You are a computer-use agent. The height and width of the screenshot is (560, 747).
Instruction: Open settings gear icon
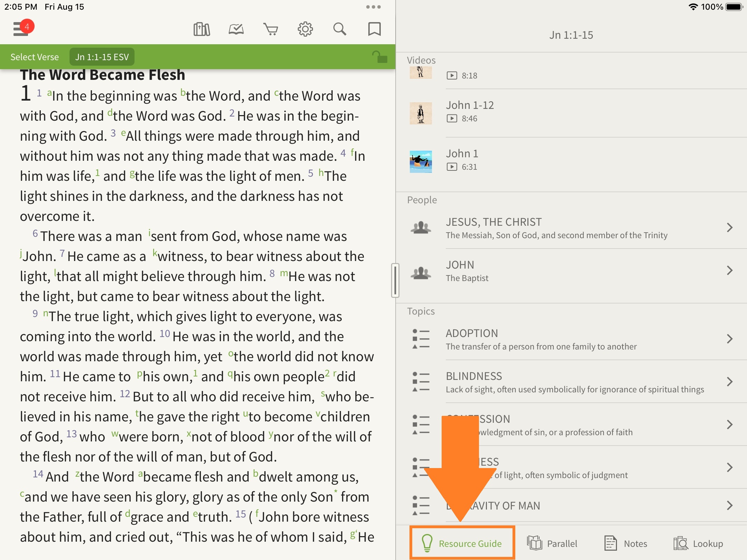pyautogui.click(x=305, y=29)
